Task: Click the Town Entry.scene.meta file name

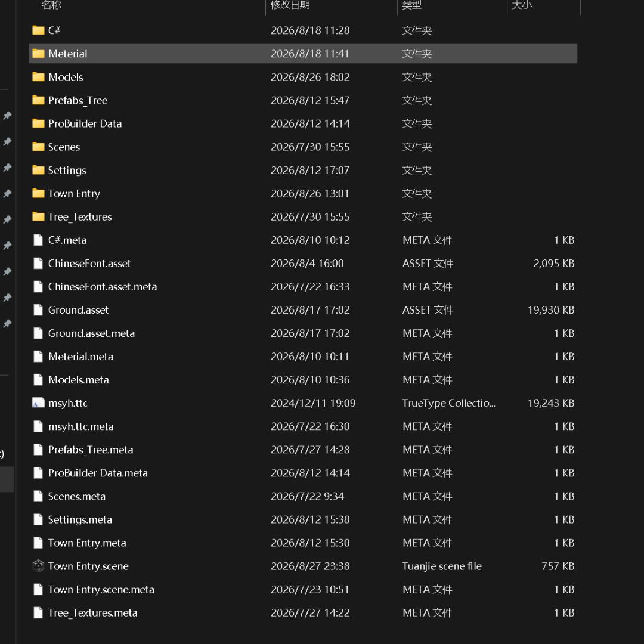Action: point(101,589)
